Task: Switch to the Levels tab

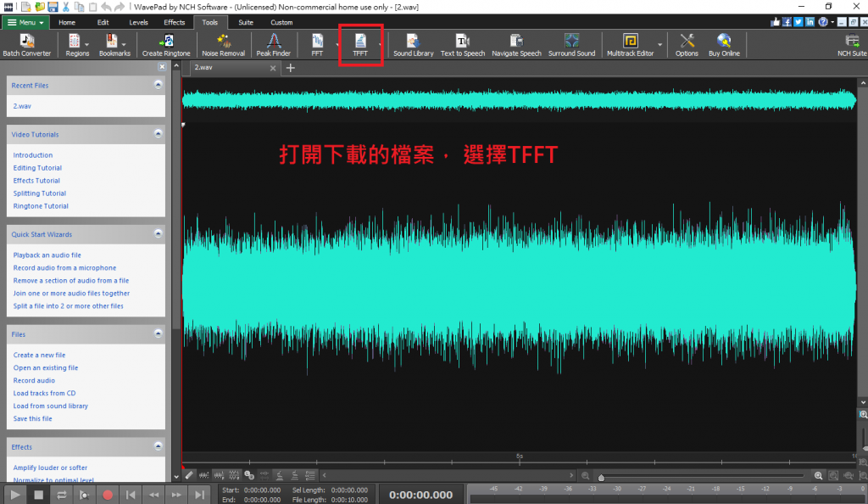Action: (138, 23)
